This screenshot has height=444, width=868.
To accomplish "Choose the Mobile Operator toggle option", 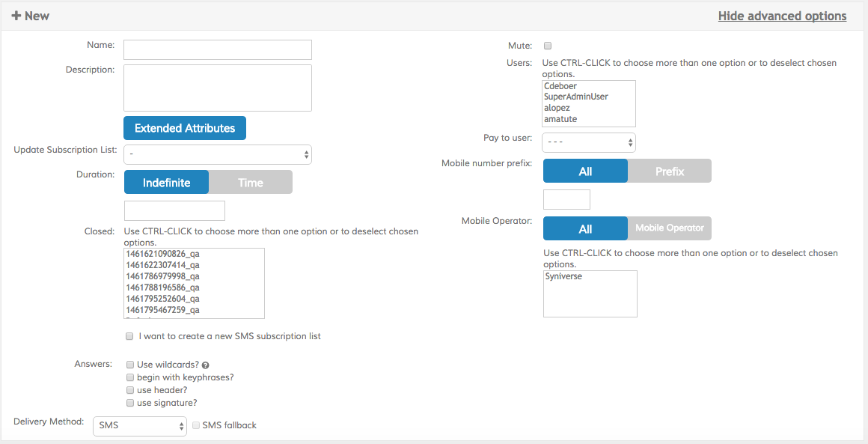I will [669, 228].
